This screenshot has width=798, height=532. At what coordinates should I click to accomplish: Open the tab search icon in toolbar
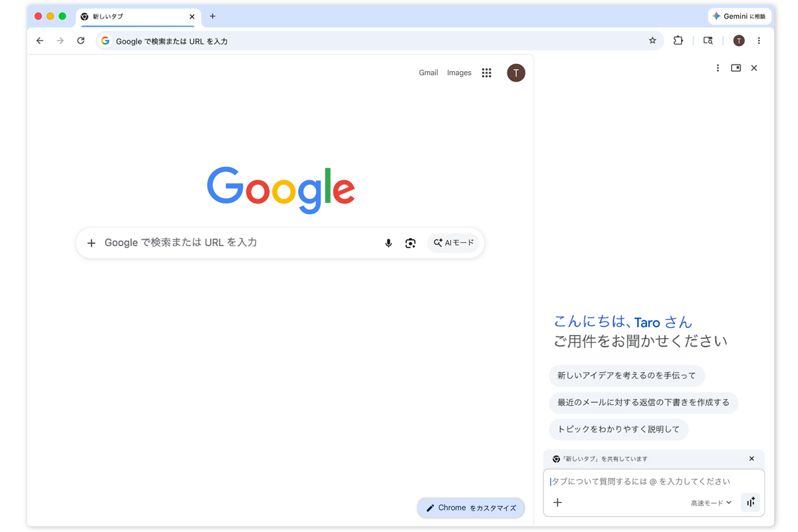(708, 41)
